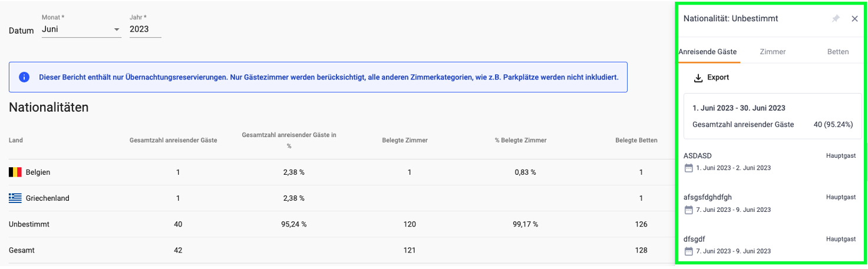Click the Monat dropdown arrow
The height and width of the screenshot is (269, 868).
116,29
